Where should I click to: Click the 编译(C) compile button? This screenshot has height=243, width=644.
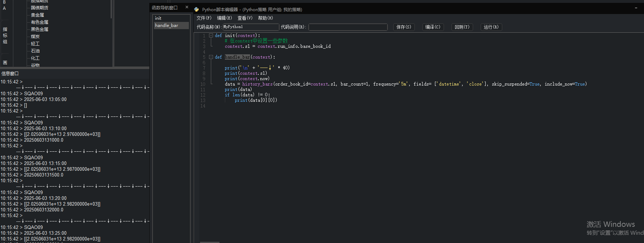(x=433, y=27)
